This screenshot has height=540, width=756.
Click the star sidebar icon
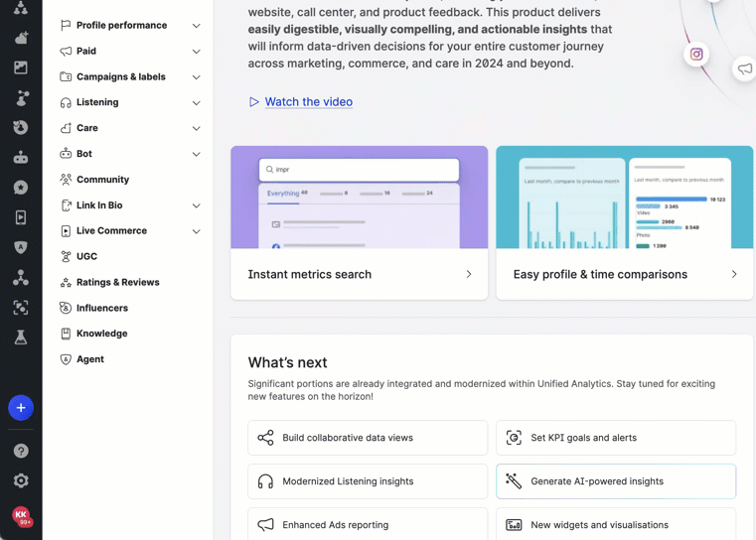point(21,188)
